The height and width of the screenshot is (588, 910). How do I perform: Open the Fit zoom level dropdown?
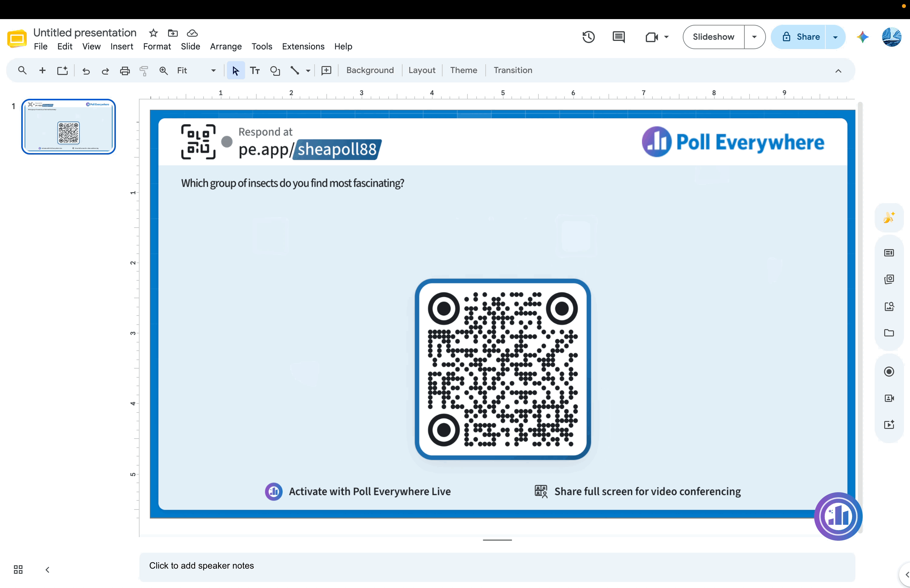click(196, 71)
